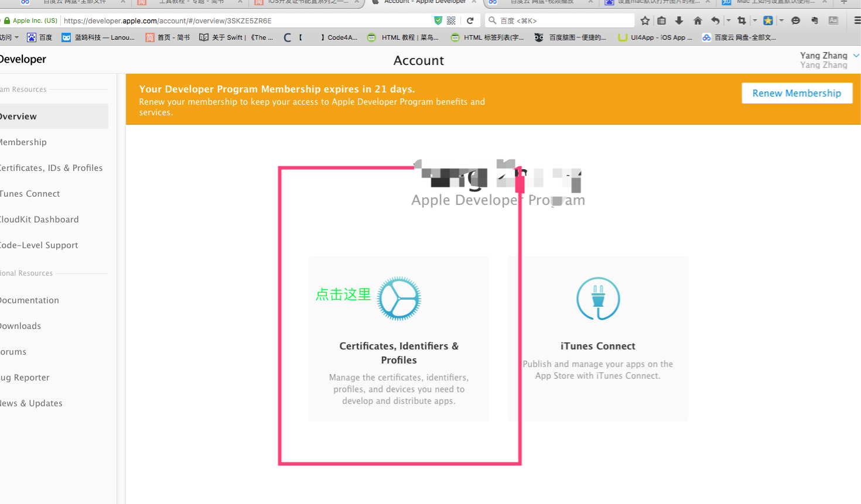The height and width of the screenshot is (504, 861).
Task: Open a new browser tab
Action: [844, 2]
